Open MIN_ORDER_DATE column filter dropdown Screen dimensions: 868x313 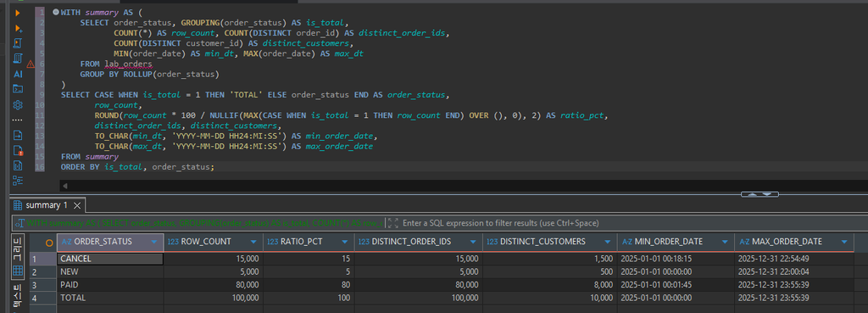click(726, 242)
